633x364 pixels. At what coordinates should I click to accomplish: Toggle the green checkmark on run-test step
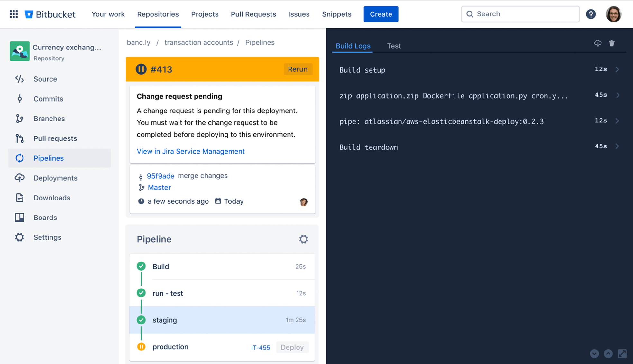point(141,293)
